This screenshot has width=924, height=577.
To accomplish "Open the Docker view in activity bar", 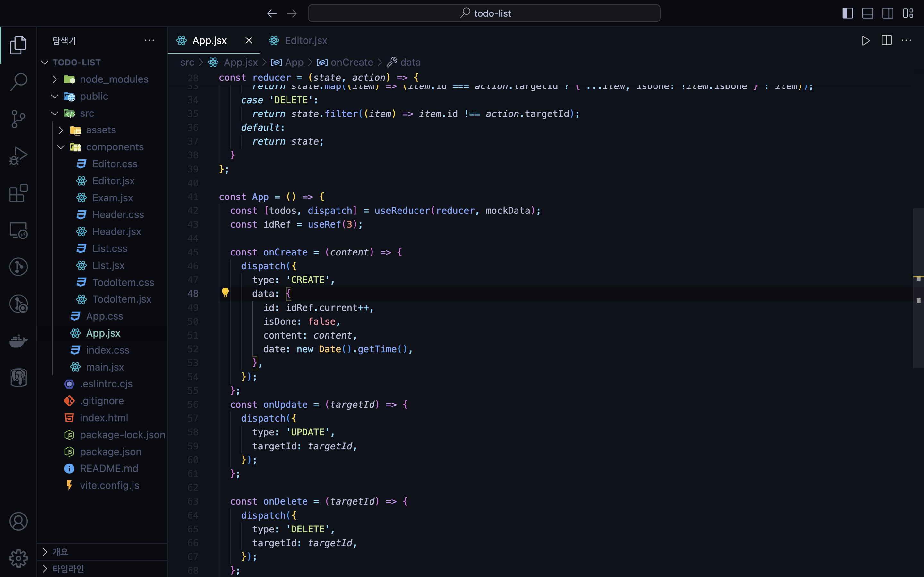I will [18, 340].
